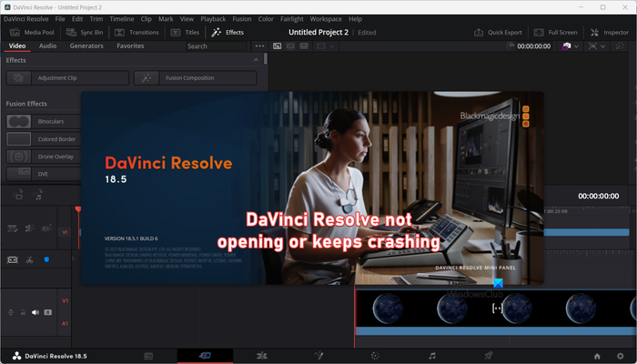Image resolution: width=637 pixels, height=364 pixels.
Task: Switch to the Video effects tab
Action: point(17,45)
